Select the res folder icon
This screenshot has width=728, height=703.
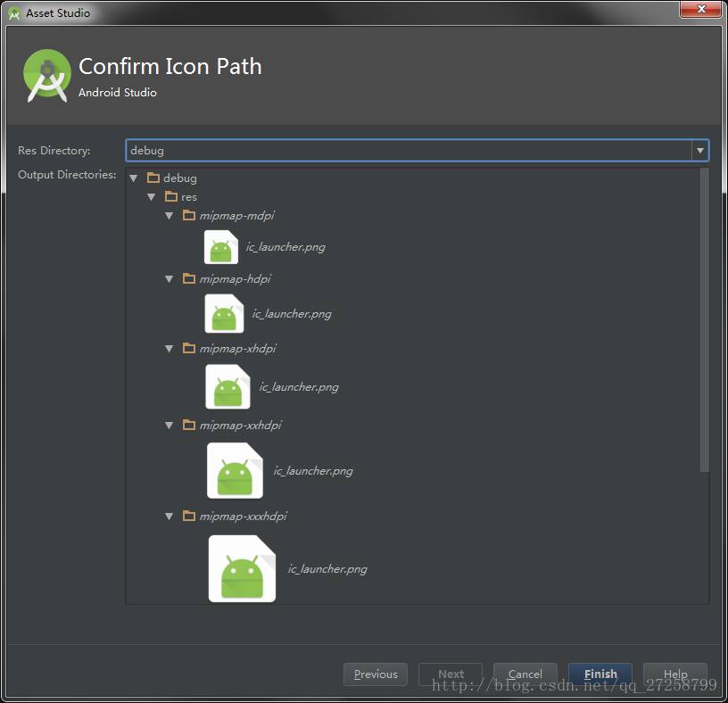point(171,197)
